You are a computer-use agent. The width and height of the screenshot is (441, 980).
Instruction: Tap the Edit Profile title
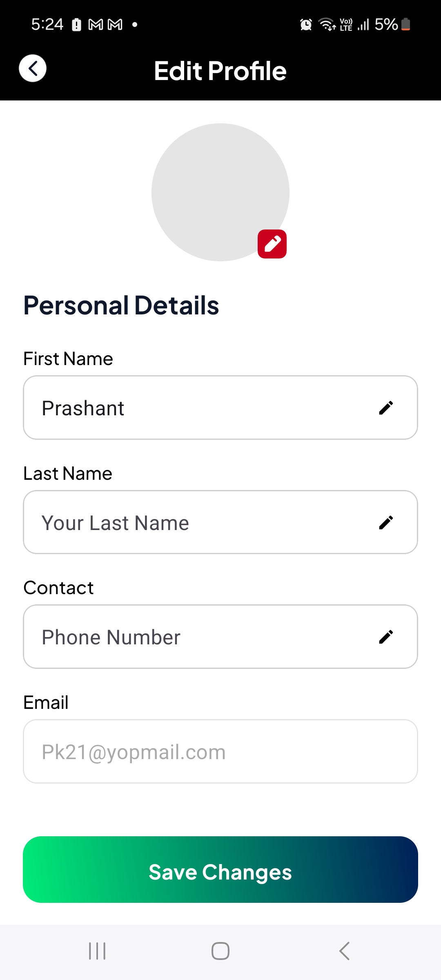click(220, 71)
